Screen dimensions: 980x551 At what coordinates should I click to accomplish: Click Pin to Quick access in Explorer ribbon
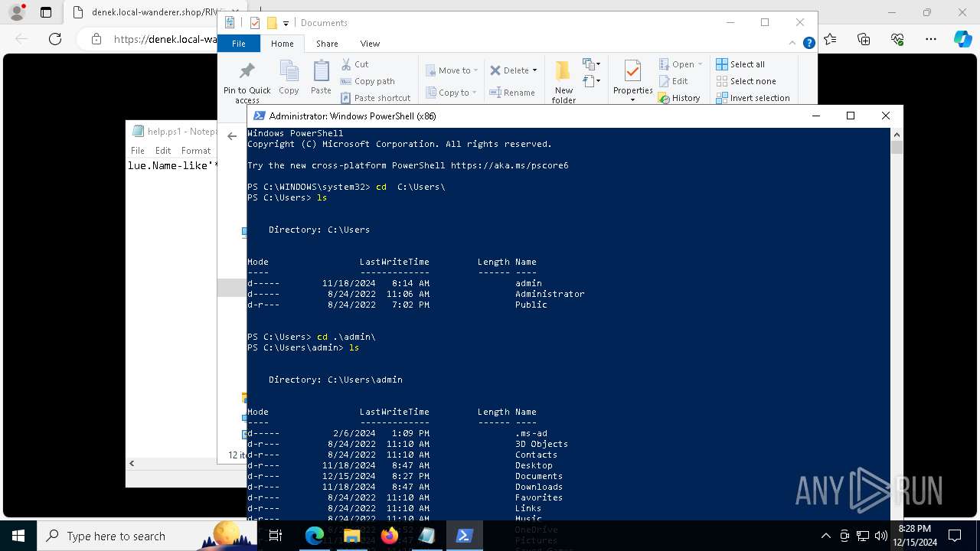tap(247, 83)
